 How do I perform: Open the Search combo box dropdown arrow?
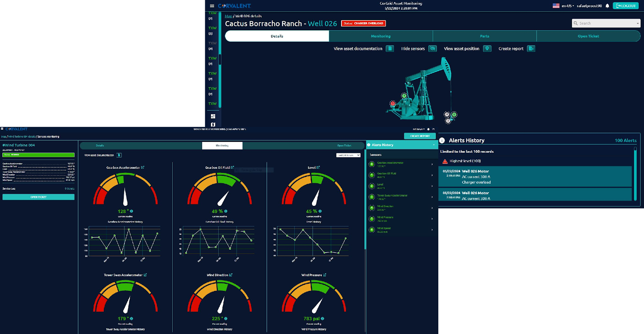pos(638,23)
